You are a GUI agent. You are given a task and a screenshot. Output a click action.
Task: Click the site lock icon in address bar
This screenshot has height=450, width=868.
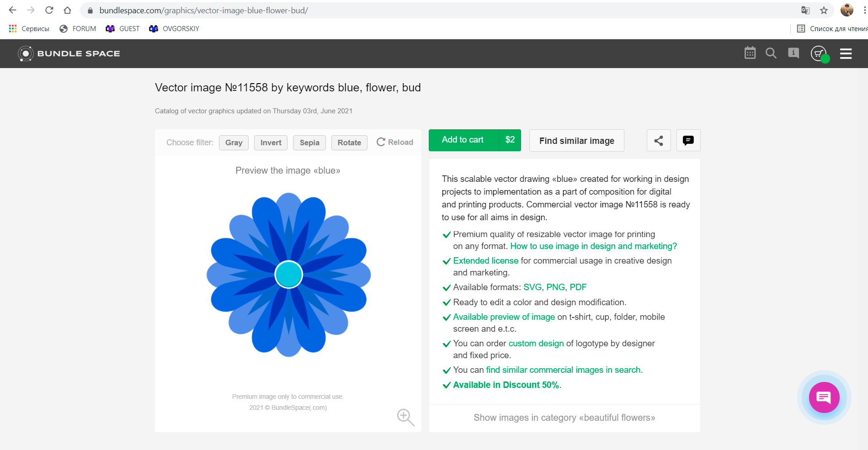point(90,11)
